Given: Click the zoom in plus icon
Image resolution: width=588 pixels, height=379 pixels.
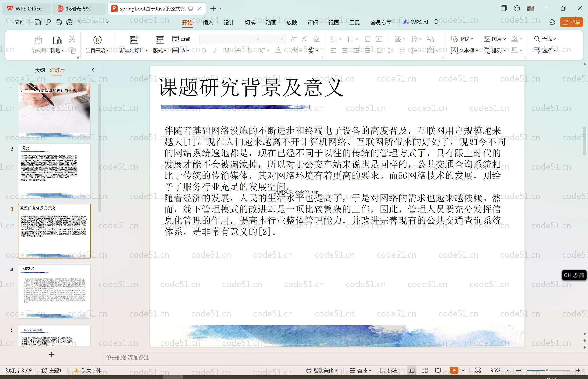Looking at the screenshot, I should click(x=578, y=370).
